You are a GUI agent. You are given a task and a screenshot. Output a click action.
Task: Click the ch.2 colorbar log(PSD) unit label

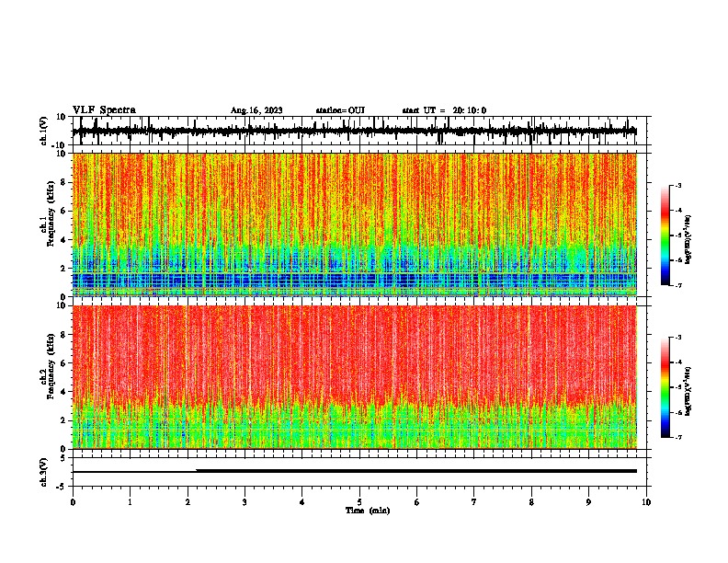click(x=688, y=391)
